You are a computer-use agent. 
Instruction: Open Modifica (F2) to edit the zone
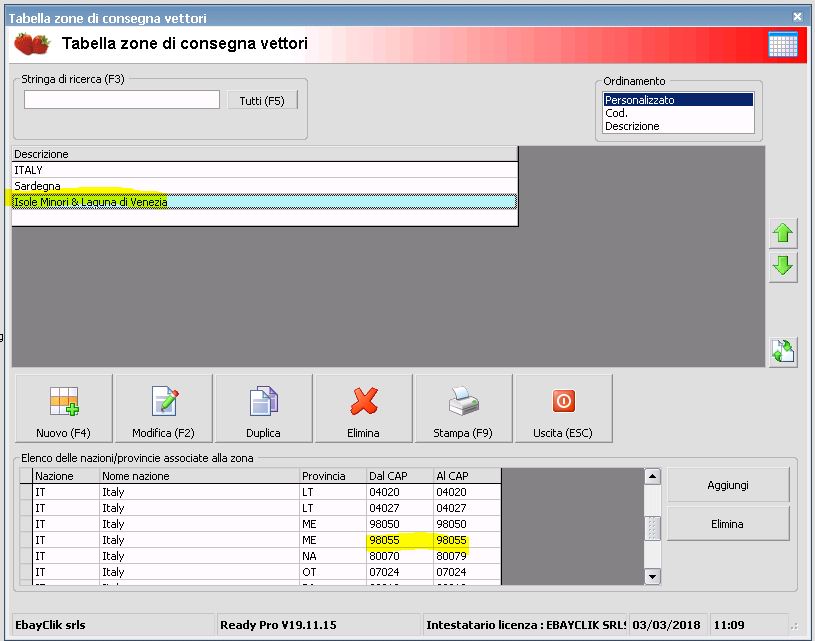[163, 409]
